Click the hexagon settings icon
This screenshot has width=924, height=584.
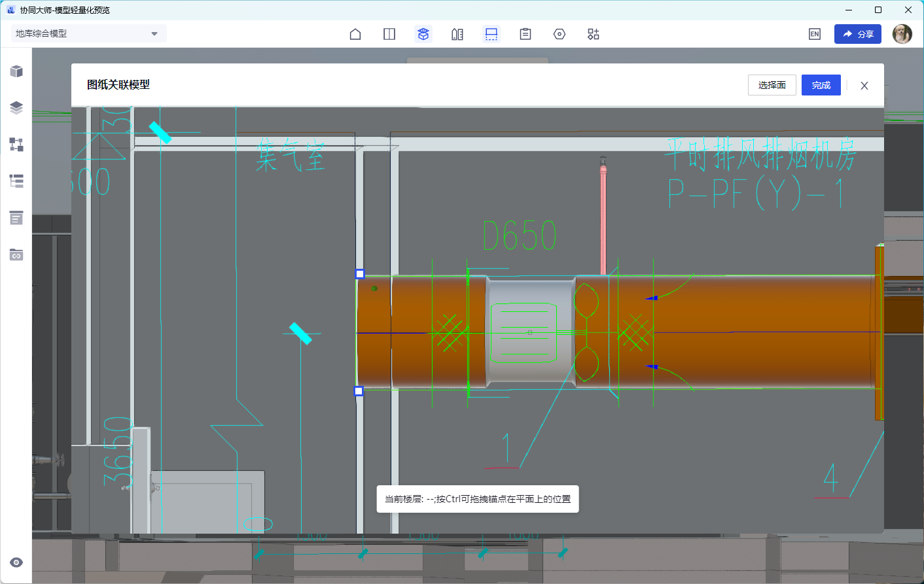(x=560, y=34)
